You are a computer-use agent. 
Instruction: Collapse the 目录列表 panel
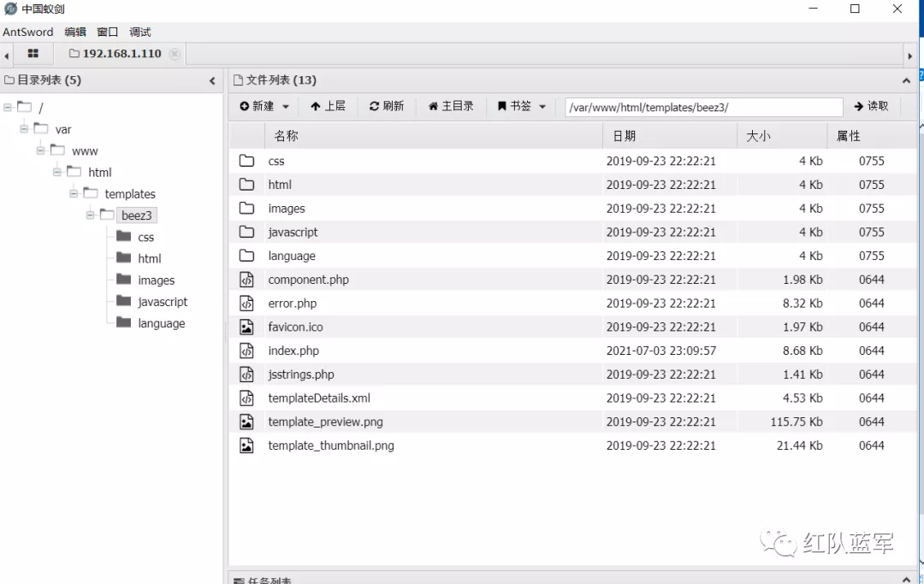click(212, 80)
